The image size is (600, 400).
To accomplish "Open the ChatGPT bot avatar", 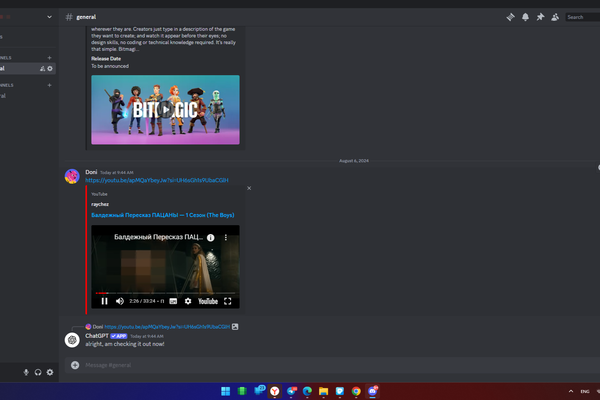I will [x=72, y=340].
